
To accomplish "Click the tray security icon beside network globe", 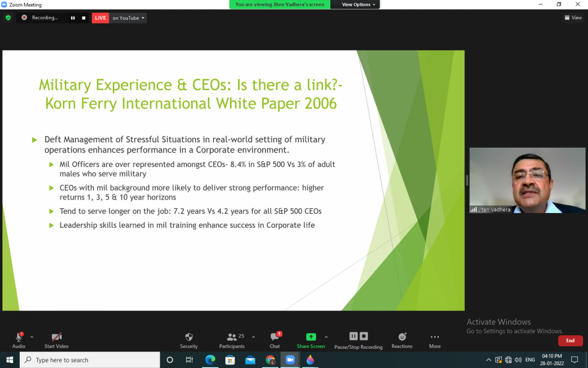I will point(498,360).
